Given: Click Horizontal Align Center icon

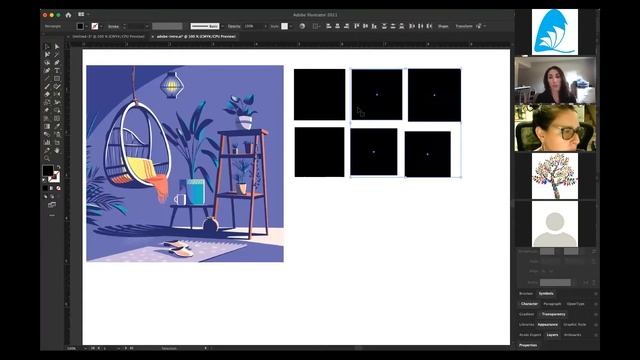Looking at the screenshot, I should 338,26.
